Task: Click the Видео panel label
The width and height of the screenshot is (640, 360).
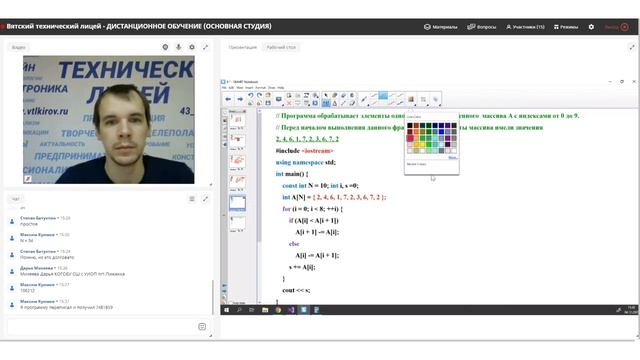Action: pos(18,47)
